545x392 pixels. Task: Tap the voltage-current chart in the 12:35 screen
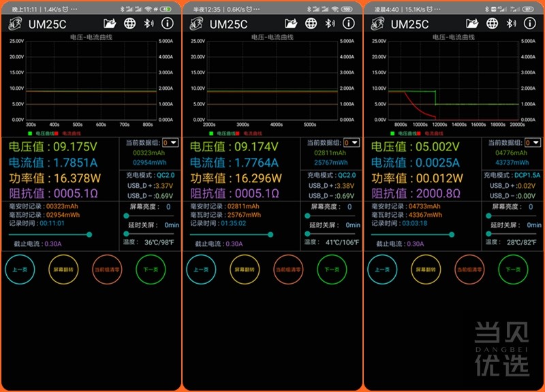[272, 80]
